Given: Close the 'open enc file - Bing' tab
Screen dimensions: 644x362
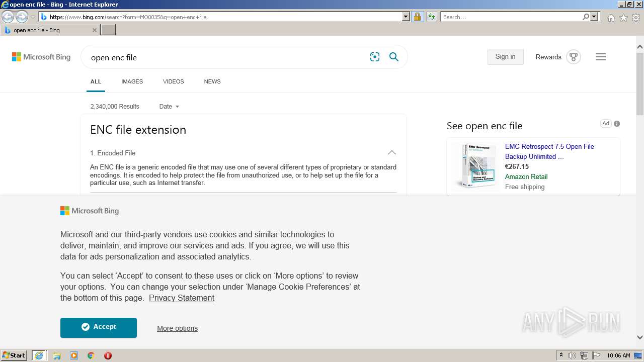Looking at the screenshot, I should (x=94, y=30).
